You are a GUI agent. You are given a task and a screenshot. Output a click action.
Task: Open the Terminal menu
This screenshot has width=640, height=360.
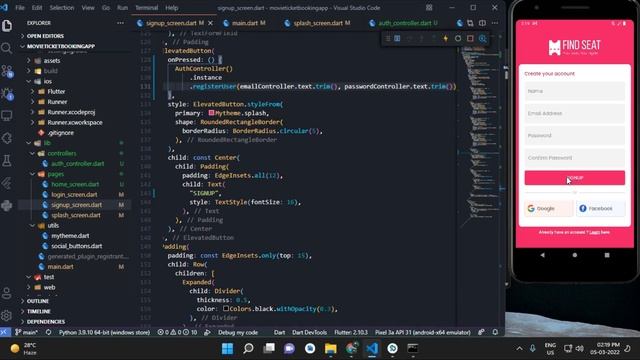[147, 8]
